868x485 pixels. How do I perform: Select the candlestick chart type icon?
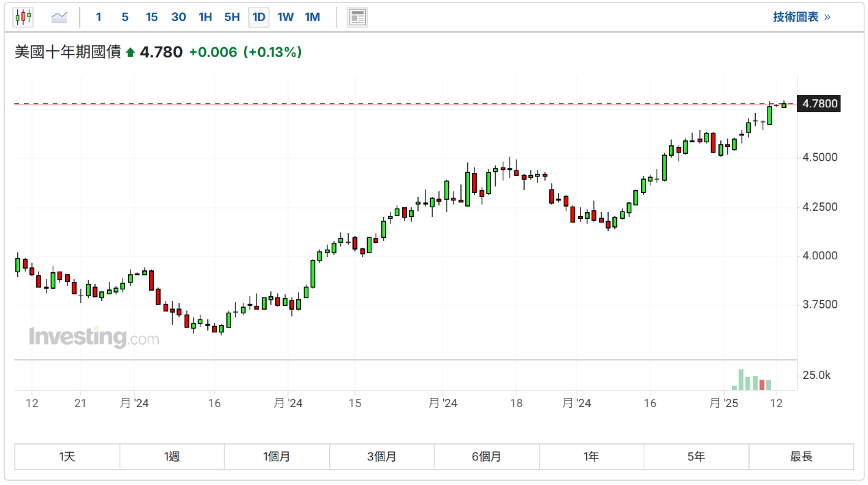pyautogui.click(x=23, y=17)
